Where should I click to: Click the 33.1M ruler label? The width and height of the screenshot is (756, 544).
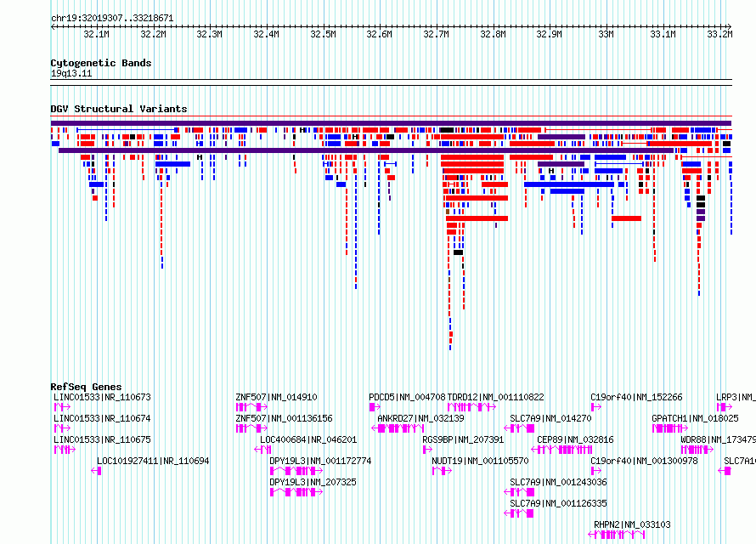[663, 34]
